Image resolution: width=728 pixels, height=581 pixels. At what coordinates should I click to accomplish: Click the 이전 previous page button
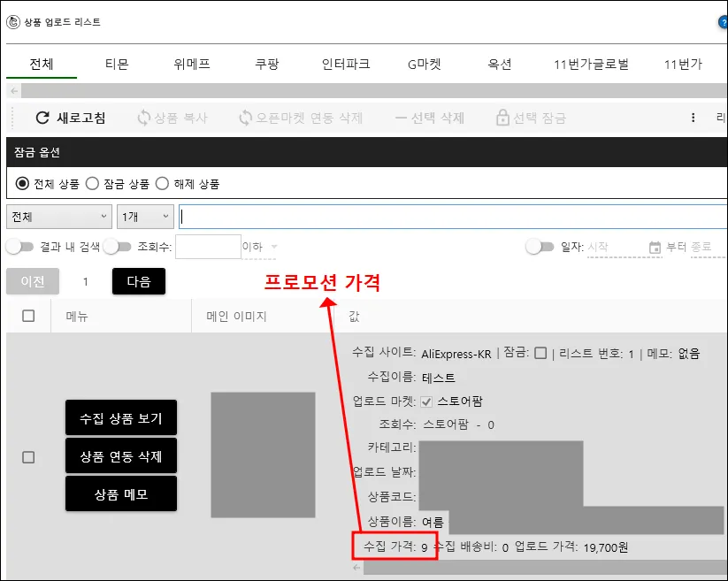[33, 281]
